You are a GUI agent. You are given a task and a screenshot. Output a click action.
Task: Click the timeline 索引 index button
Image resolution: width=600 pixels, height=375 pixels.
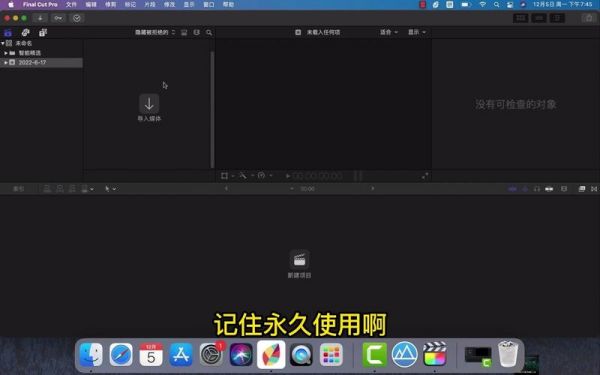pyautogui.click(x=18, y=189)
